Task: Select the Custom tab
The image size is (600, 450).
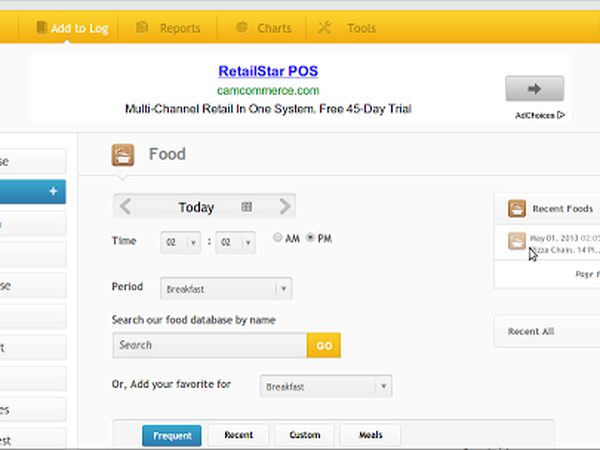Action: (x=305, y=435)
